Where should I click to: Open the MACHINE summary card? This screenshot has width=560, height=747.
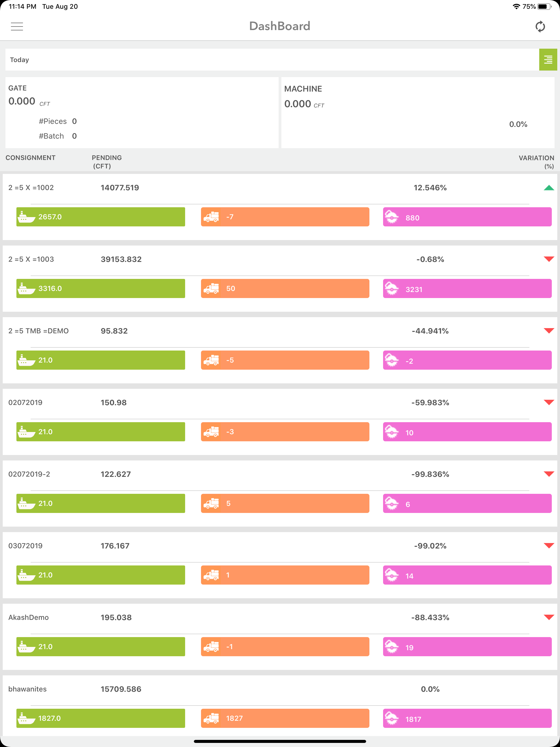[x=418, y=112]
